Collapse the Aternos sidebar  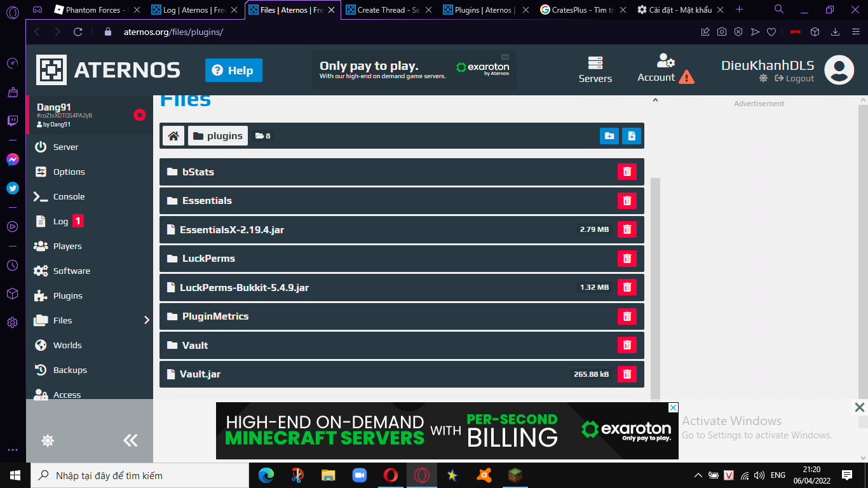click(130, 440)
